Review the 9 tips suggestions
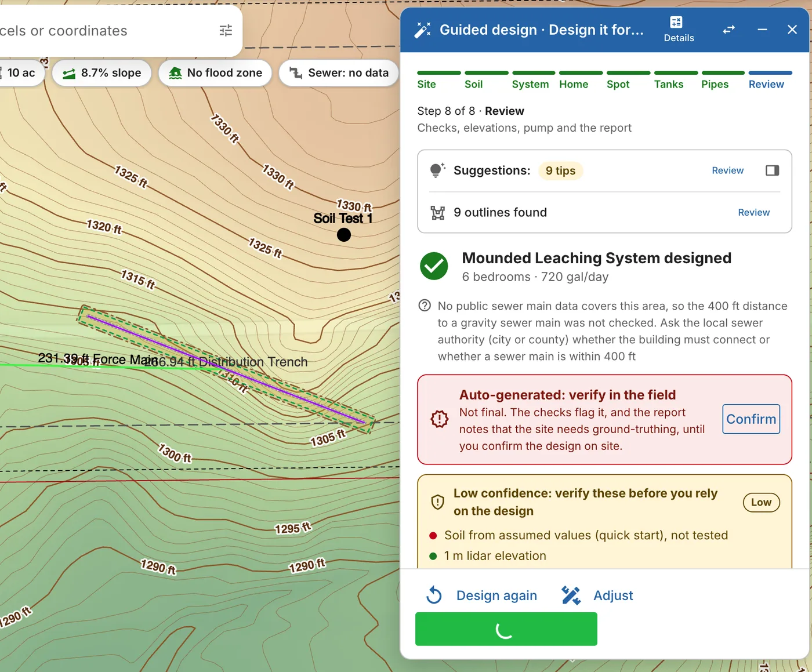The height and width of the screenshot is (672, 812). coord(727,170)
